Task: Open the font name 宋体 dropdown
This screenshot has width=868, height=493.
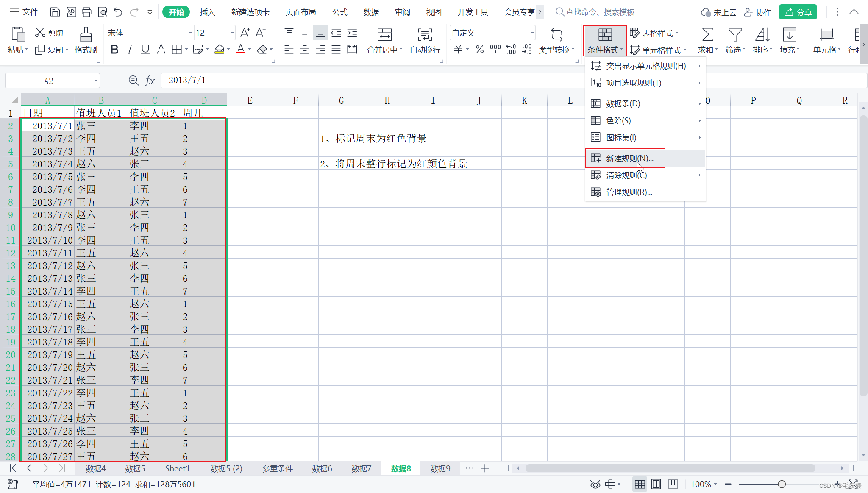Action: 190,33
